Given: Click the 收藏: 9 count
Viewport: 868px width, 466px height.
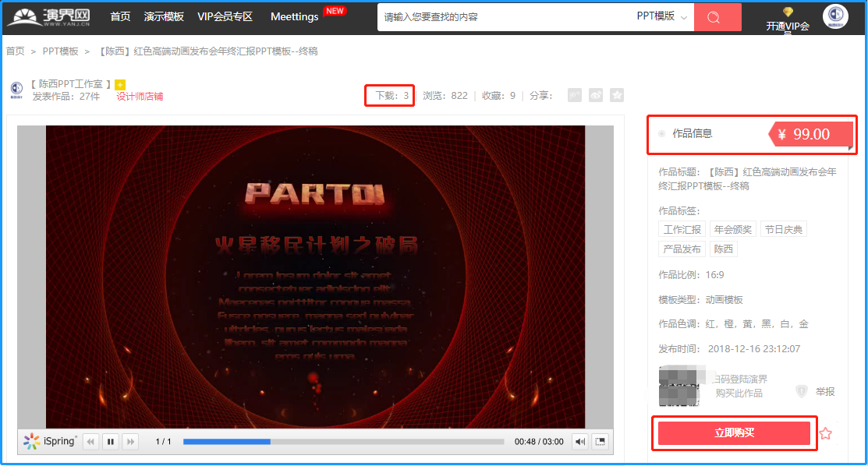Looking at the screenshot, I should point(498,96).
